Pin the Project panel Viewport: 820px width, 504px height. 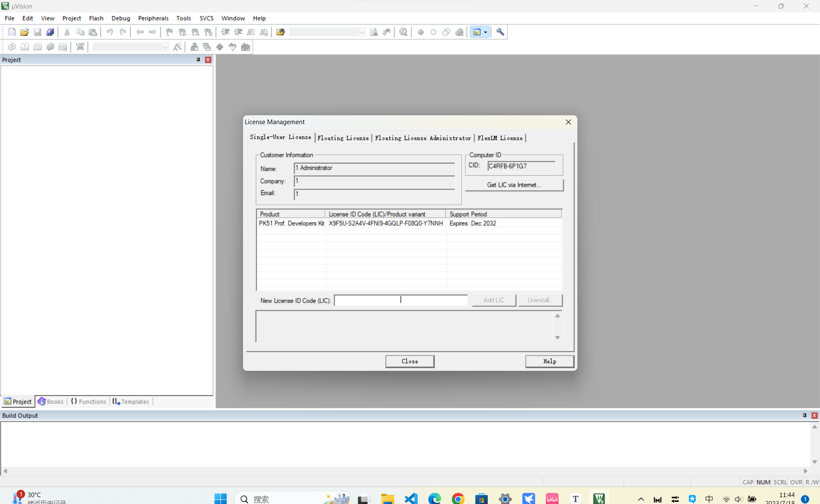click(x=198, y=60)
